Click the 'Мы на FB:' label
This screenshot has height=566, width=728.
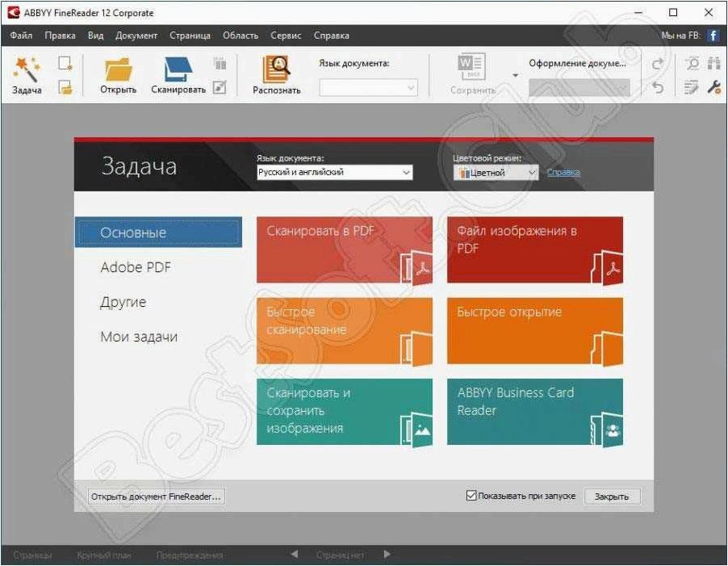click(x=680, y=36)
